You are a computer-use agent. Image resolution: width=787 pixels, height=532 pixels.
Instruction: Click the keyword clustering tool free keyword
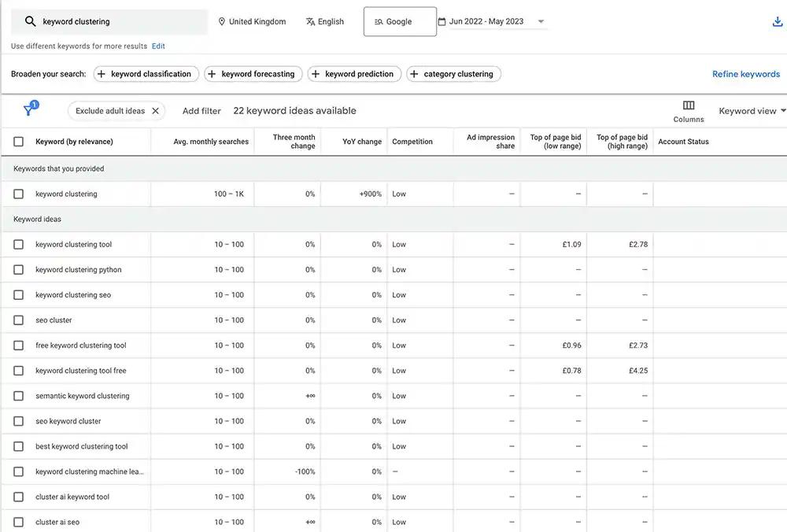81,371
